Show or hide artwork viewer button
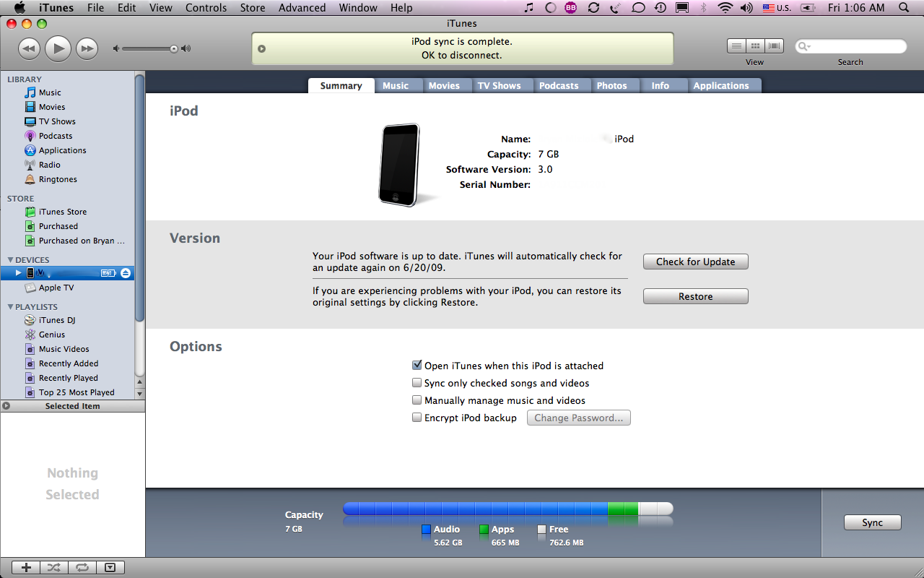The height and width of the screenshot is (578, 924). 110,568
